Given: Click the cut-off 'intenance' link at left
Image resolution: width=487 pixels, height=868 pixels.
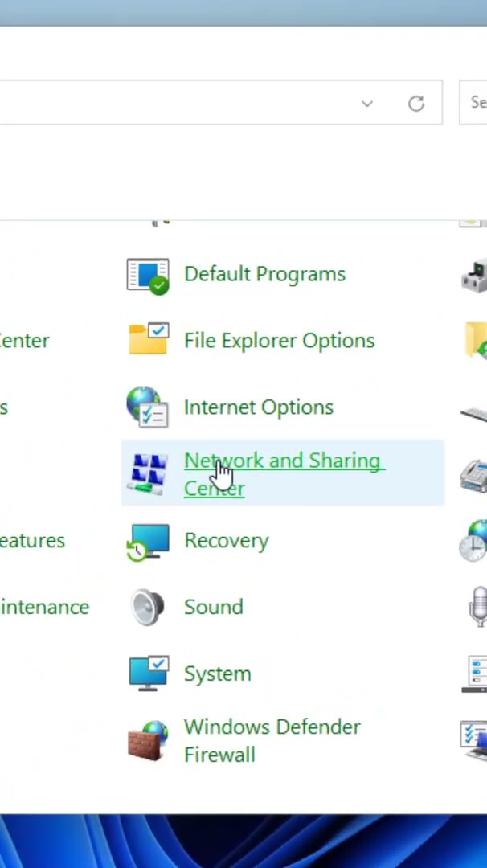Looking at the screenshot, I should [x=44, y=608].
